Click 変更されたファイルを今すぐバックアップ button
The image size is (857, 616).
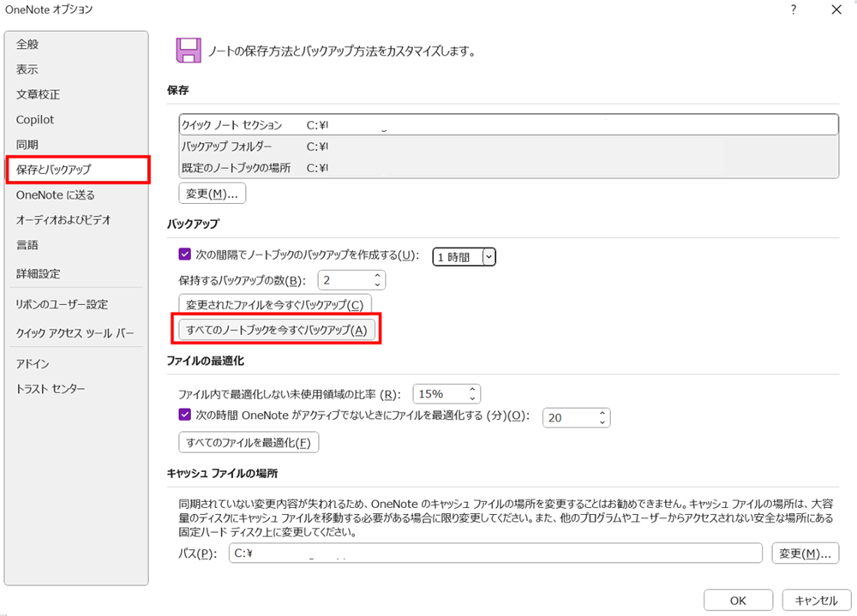click(275, 304)
